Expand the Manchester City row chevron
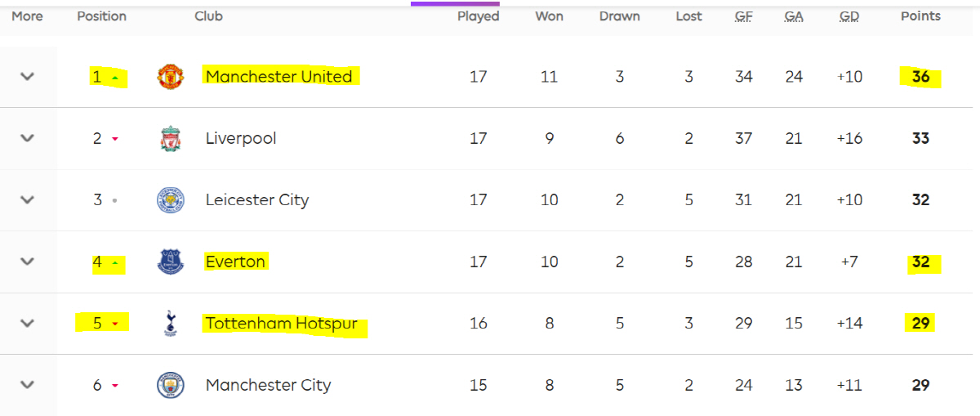 tap(28, 385)
